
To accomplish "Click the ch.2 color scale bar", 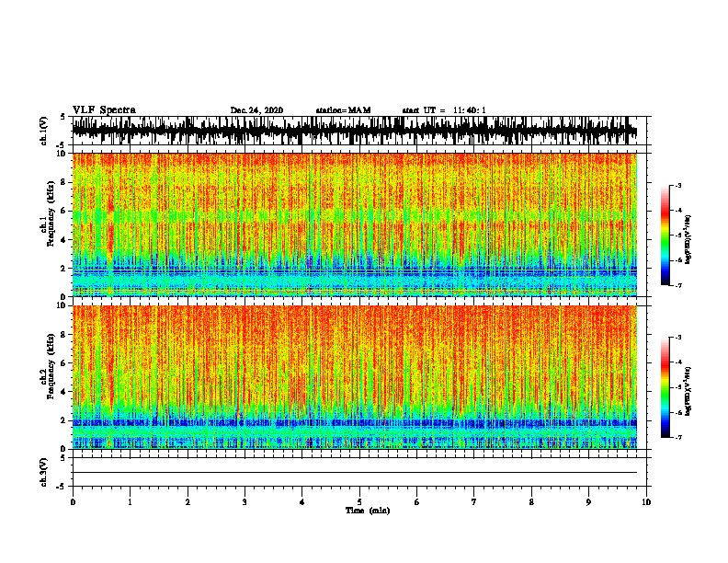I will [665, 387].
